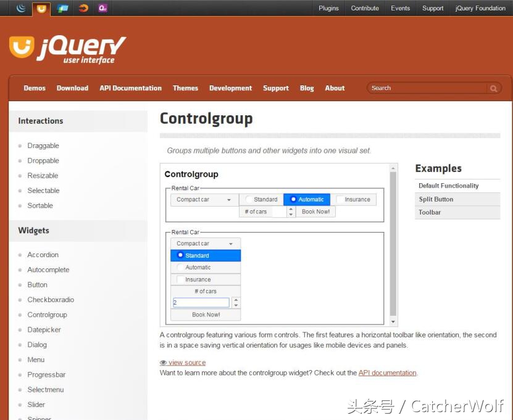Click Book Now! in vertical group
Image resolution: width=513 pixels, height=420 pixels.
point(206,315)
